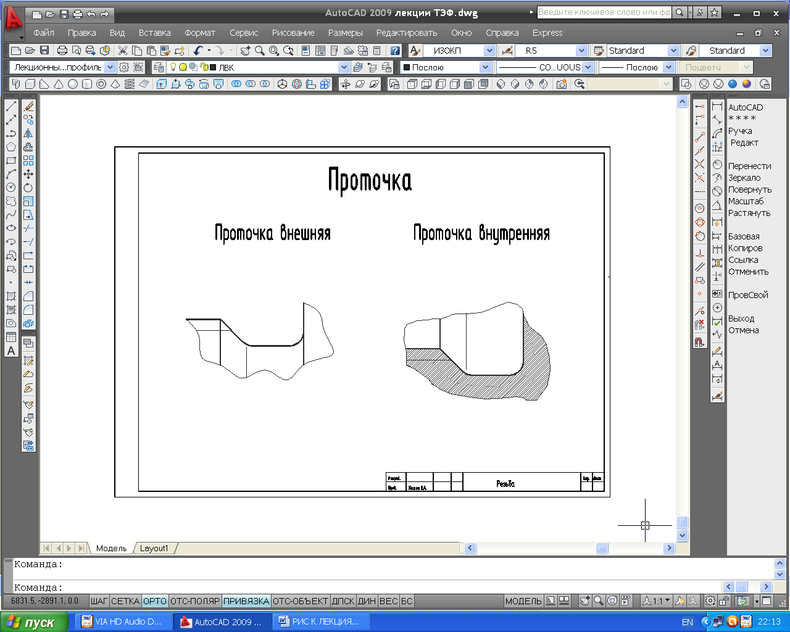
Task: Click the Help question mark icon
Action: 395,50
